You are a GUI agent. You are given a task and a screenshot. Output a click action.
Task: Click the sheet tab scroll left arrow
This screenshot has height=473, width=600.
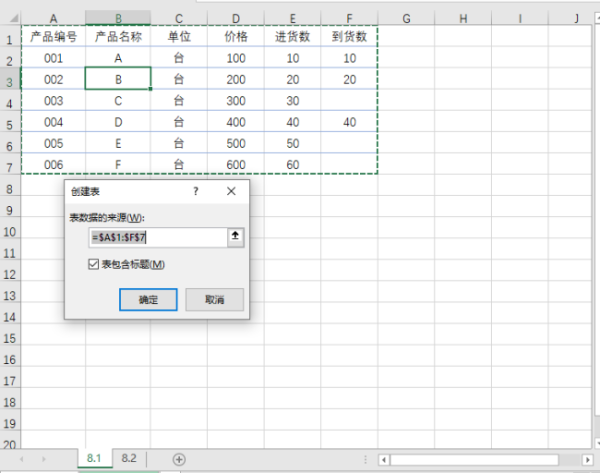21,459
